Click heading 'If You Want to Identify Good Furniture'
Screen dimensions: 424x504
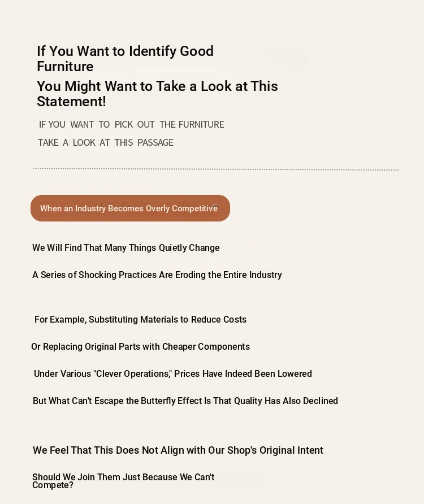point(125,59)
